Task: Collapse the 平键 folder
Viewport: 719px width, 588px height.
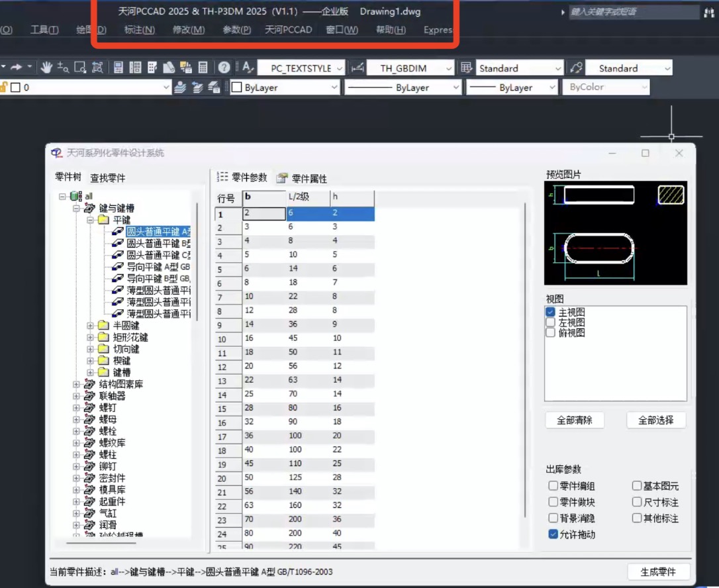Action: pos(90,220)
